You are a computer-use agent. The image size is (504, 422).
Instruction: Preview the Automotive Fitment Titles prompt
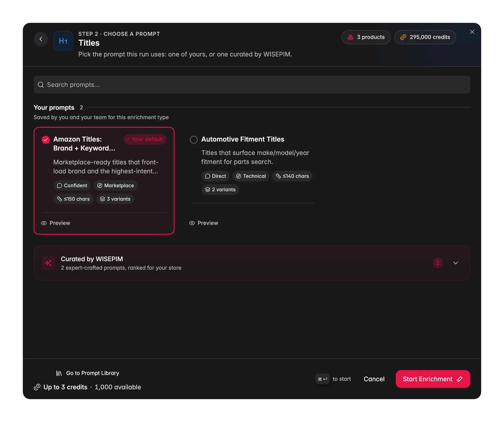204,223
